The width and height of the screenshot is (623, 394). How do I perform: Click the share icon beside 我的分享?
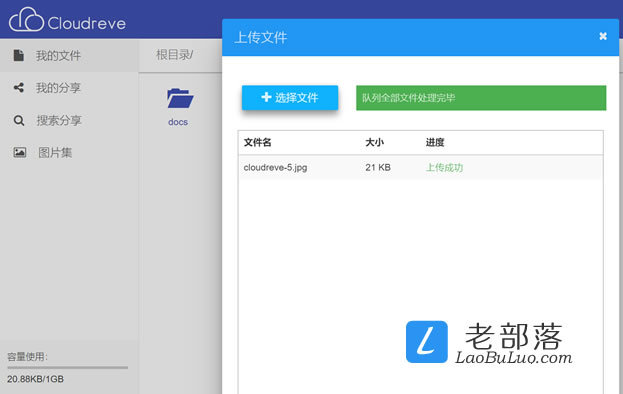point(19,87)
